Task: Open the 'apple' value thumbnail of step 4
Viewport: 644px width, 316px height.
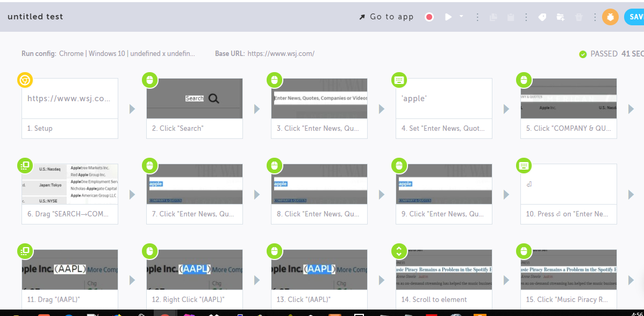Action: coord(444,99)
